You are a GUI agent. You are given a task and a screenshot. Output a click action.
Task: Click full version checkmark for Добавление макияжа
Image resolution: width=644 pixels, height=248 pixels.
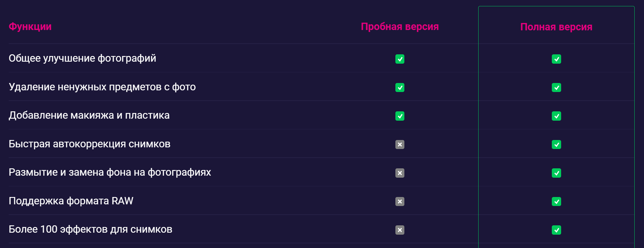click(x=556, y=116)
